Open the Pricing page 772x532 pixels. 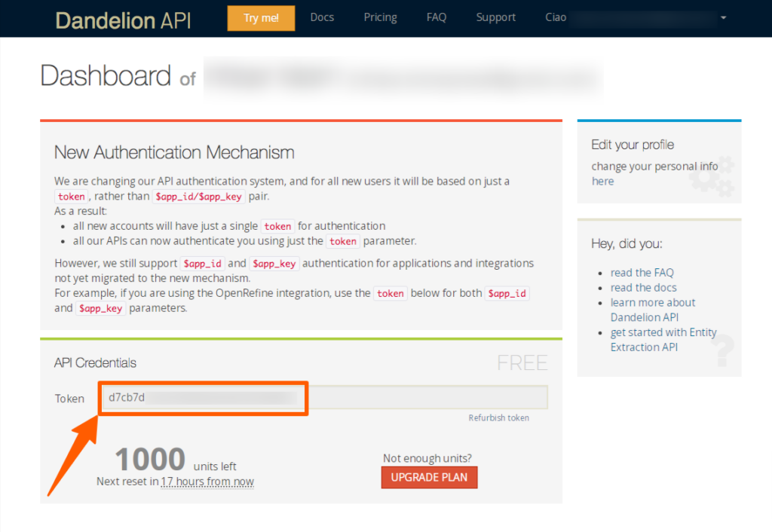(380, 17)
